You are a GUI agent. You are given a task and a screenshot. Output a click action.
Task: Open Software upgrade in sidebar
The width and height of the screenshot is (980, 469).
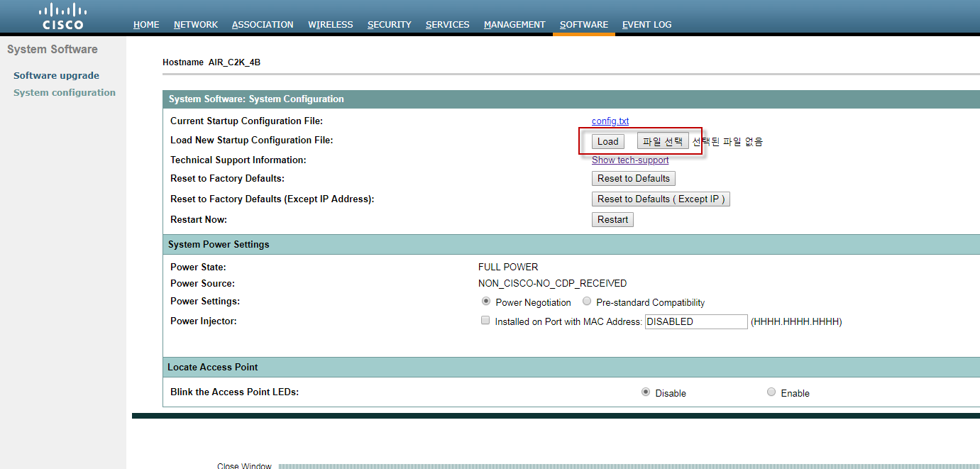pos(56,75)
